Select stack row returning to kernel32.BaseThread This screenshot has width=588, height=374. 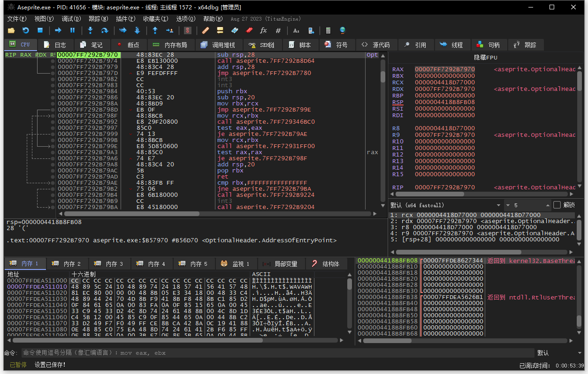466,260
